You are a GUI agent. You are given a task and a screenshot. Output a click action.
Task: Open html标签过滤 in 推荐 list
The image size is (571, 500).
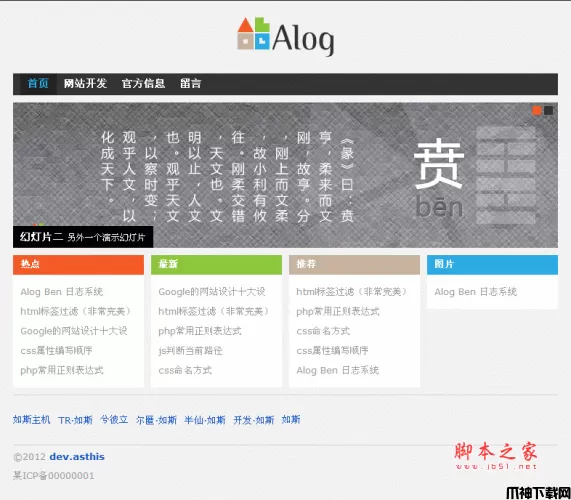(x=351, y=292)
